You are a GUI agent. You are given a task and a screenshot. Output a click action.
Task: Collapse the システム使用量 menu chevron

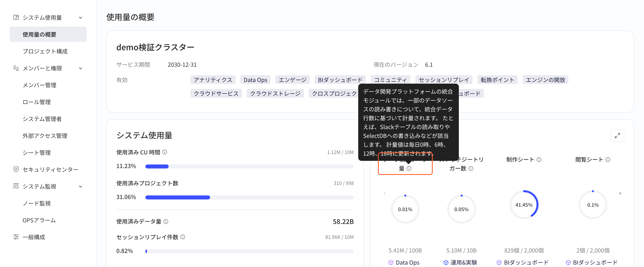click(80, 17)
